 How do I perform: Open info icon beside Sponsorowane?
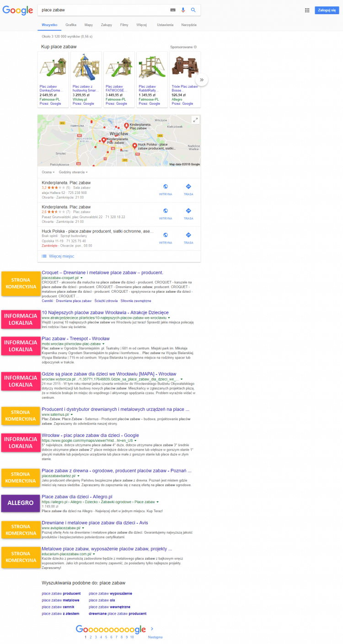pos(195,47)
